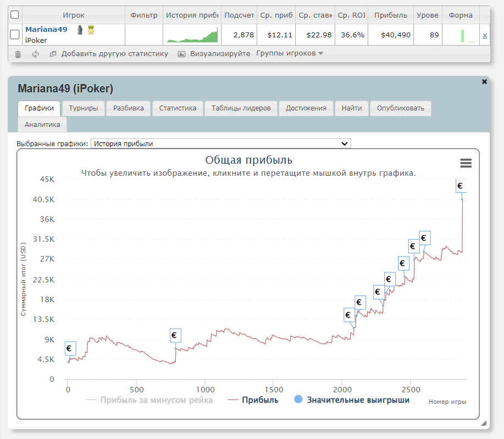Click the refresh statistics icon
This screenshot has width=504, height=439.
35,54
